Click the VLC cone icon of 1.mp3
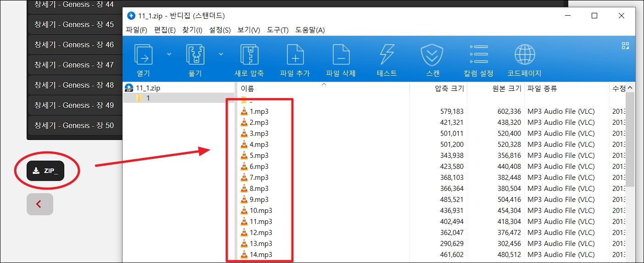 pos(244,111)
